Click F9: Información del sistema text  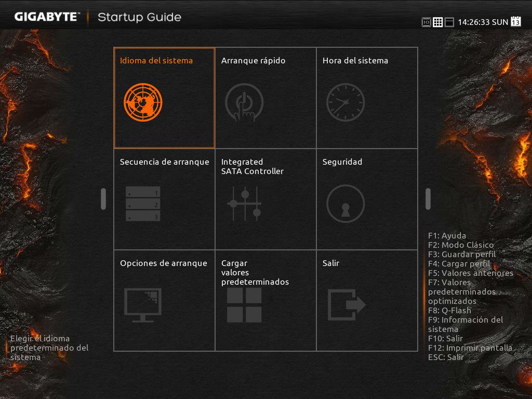465,324
